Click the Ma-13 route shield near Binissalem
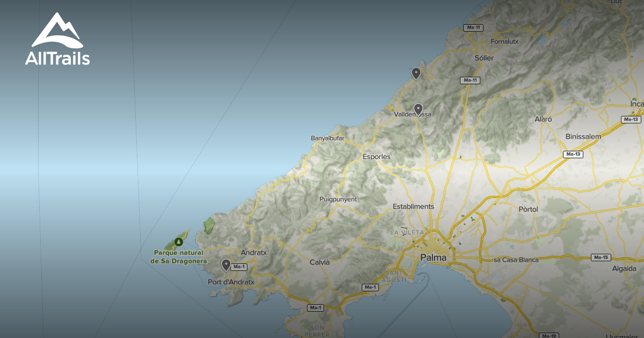This screenshot has width=644, height=338. pos(573,155)
